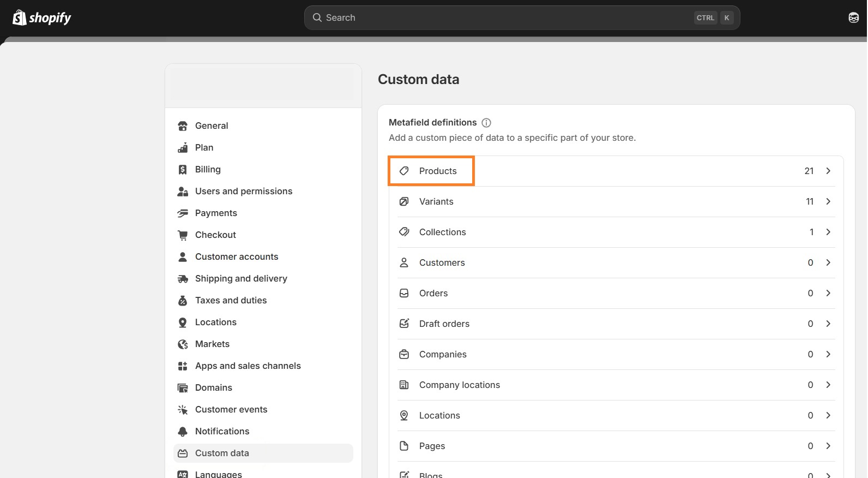Click the Companies icon
Image resolution: width=868 pixels, height=478 pixels.
click(x=404, y=354)
